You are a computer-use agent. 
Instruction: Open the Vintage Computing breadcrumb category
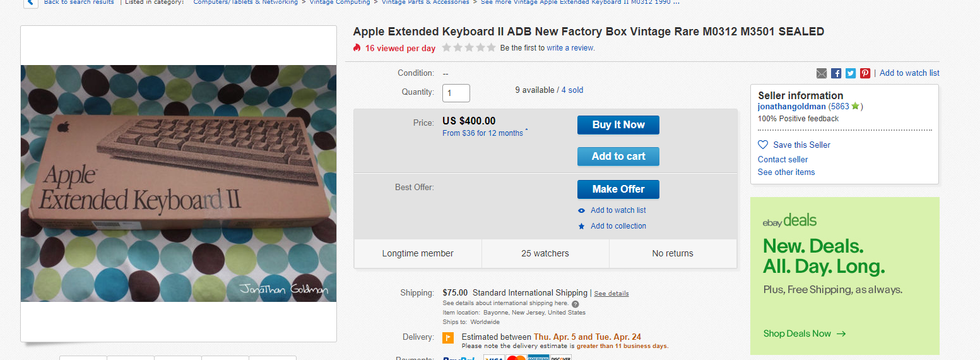[x=339, y=3]
